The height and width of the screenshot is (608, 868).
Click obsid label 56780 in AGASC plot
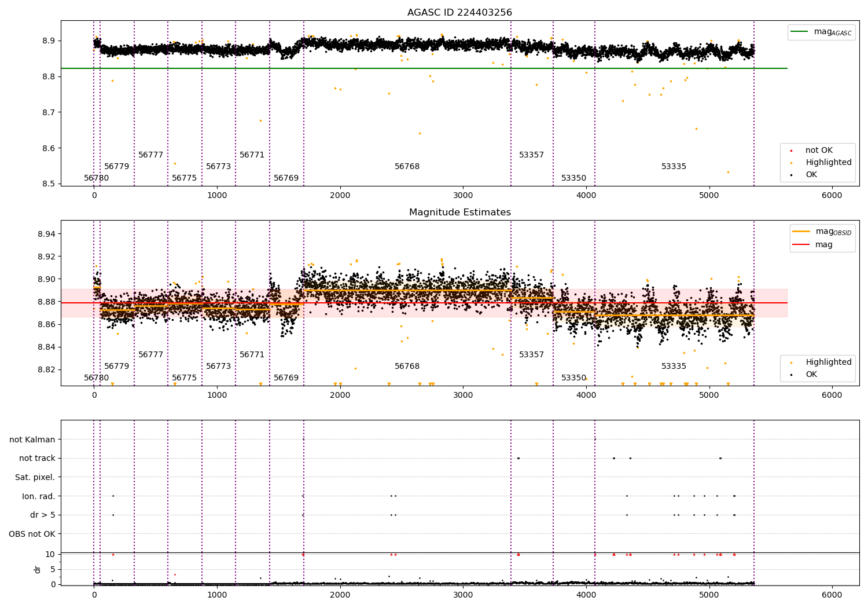pos(96,178)
